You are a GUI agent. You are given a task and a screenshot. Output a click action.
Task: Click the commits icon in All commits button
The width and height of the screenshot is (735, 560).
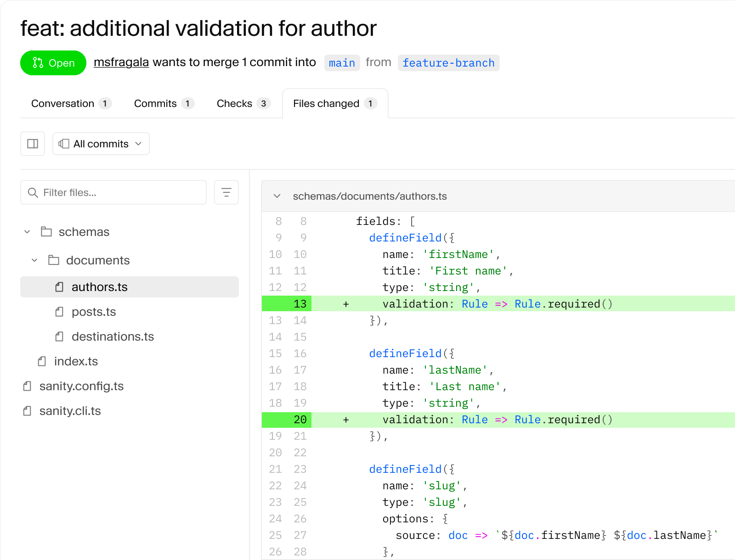coord(64,144)
